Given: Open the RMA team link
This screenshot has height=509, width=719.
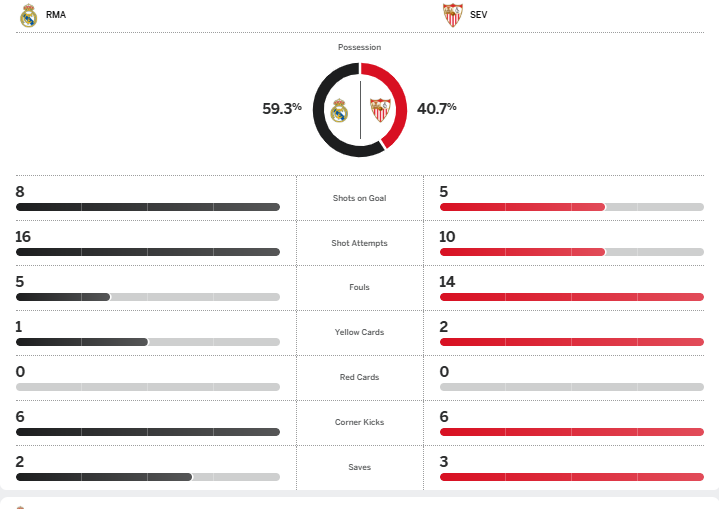Looking at the screenshot, I should coord(56,15).
